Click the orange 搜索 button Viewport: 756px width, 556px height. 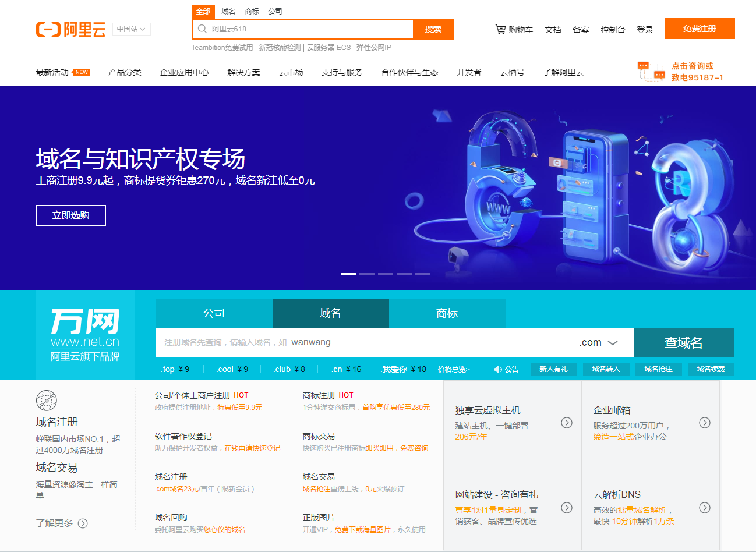(433, 29)
